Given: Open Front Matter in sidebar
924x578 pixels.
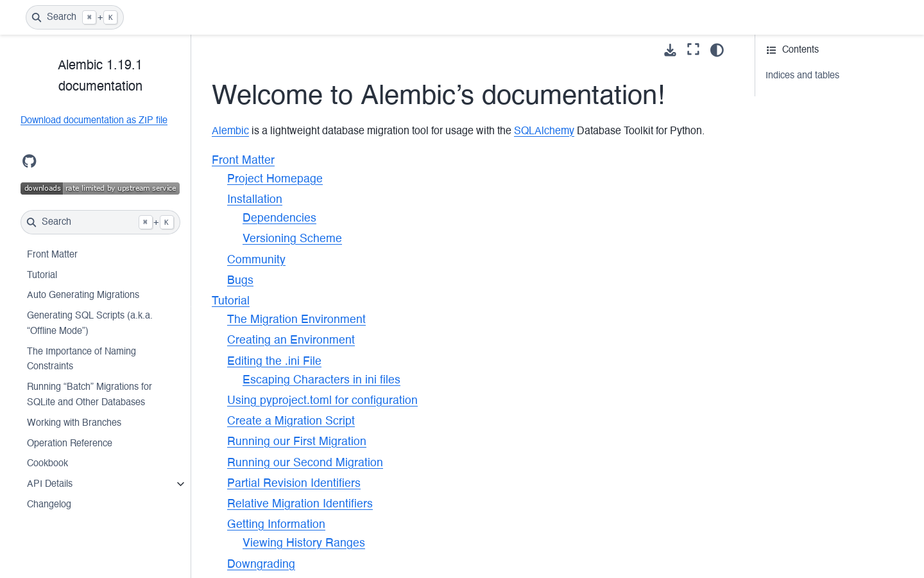Looking at the screenshot, I should pyautogui.click(x=52, y=254).
